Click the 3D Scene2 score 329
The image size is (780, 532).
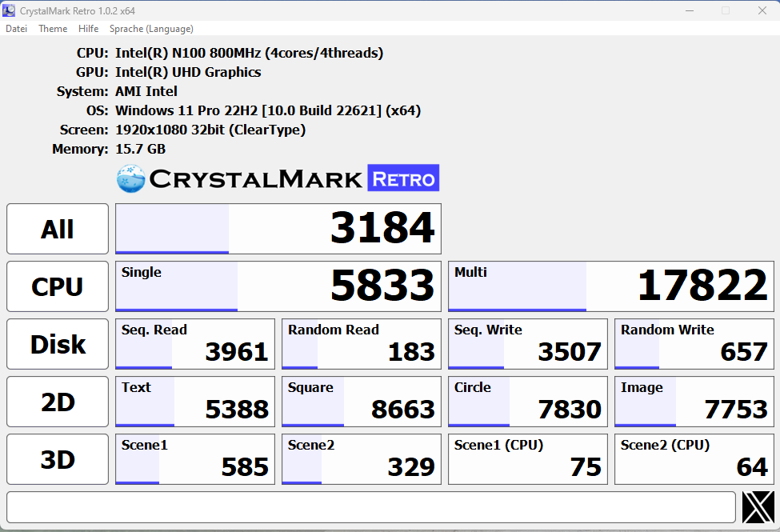[361, 459]
